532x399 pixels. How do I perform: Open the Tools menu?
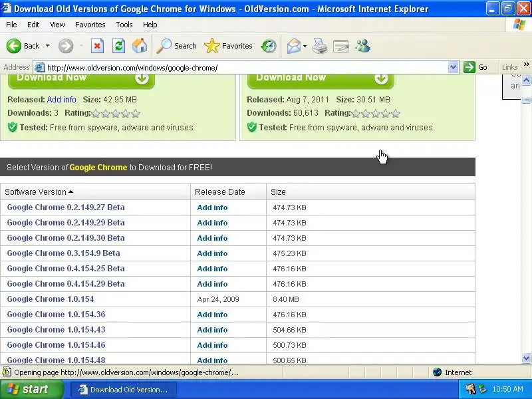(124, 25)
